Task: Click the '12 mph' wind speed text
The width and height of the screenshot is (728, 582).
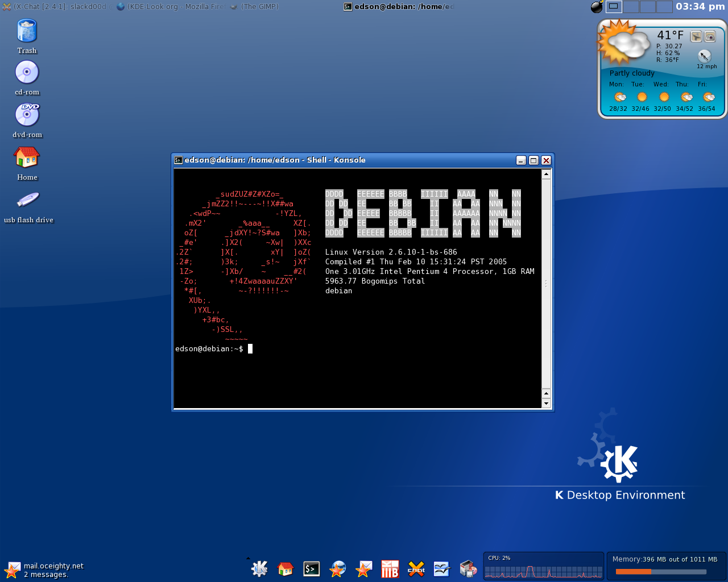Action: pos(707,66)
